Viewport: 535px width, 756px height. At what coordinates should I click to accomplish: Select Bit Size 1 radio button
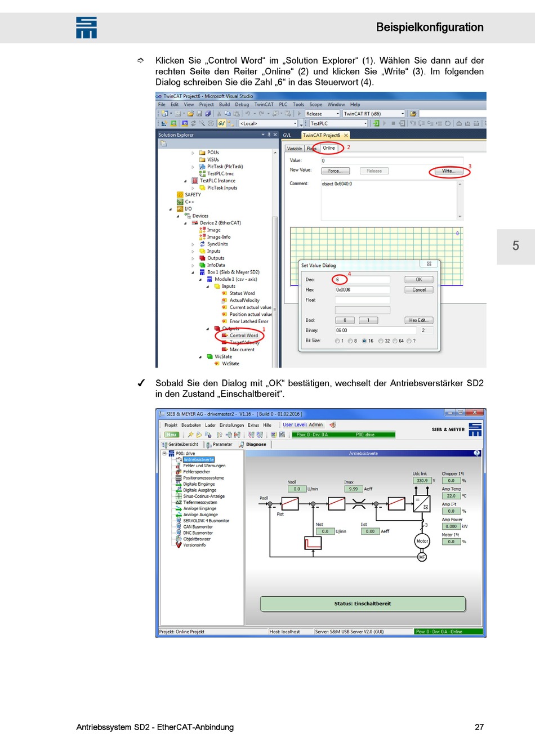[x=337, y=341]
